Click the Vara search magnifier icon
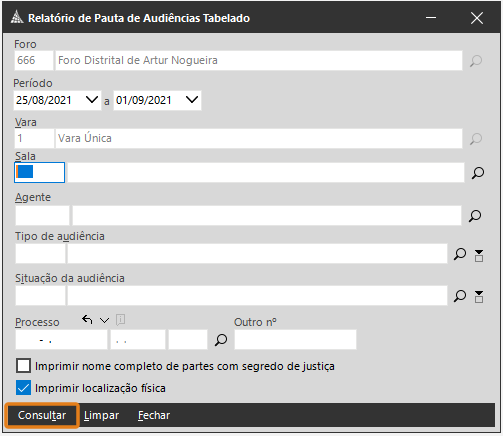Image resolution: width=503 pixels, height=436 pixels. pyautogui.click(x=476, y=139)
